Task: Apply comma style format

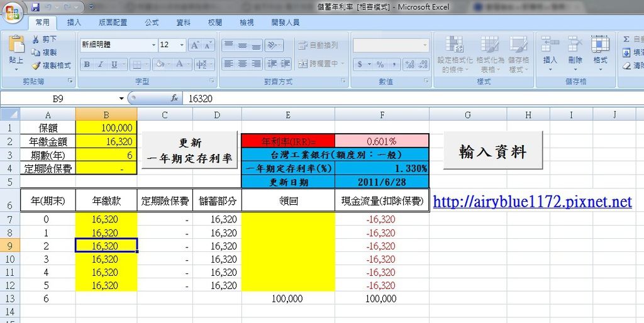Action: 394,65
